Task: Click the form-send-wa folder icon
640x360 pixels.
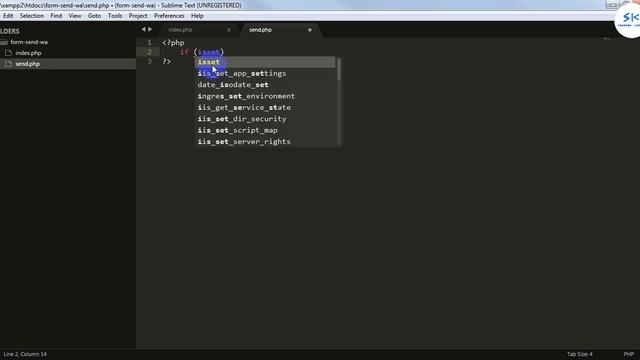Action: pos(4,42)
